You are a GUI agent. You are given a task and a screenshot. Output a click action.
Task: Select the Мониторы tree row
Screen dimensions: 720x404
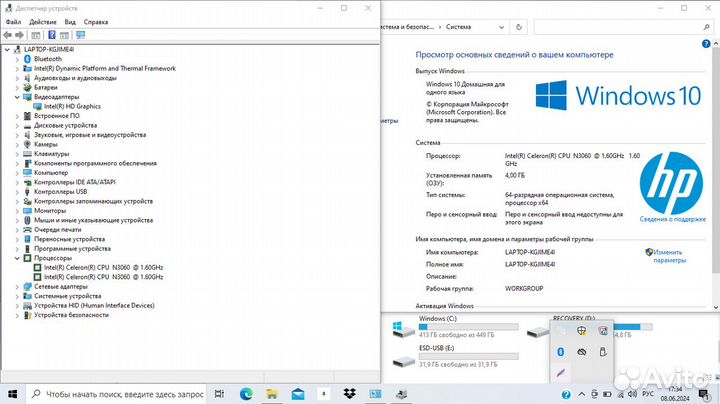50,211
